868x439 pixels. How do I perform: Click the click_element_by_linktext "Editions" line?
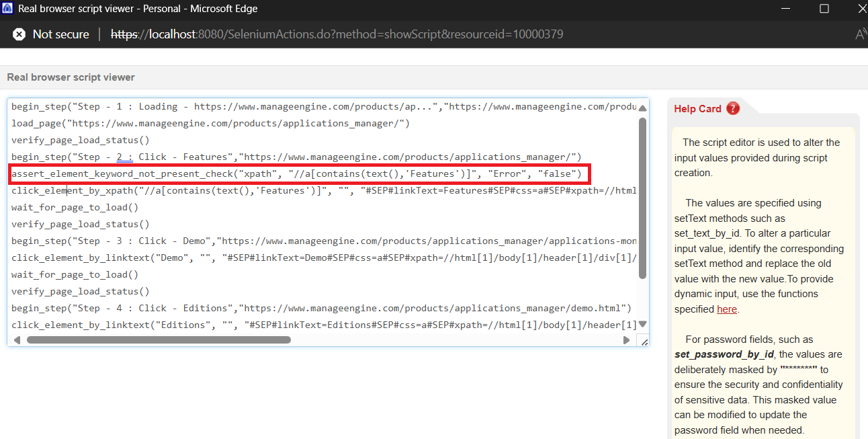point(324,325)
